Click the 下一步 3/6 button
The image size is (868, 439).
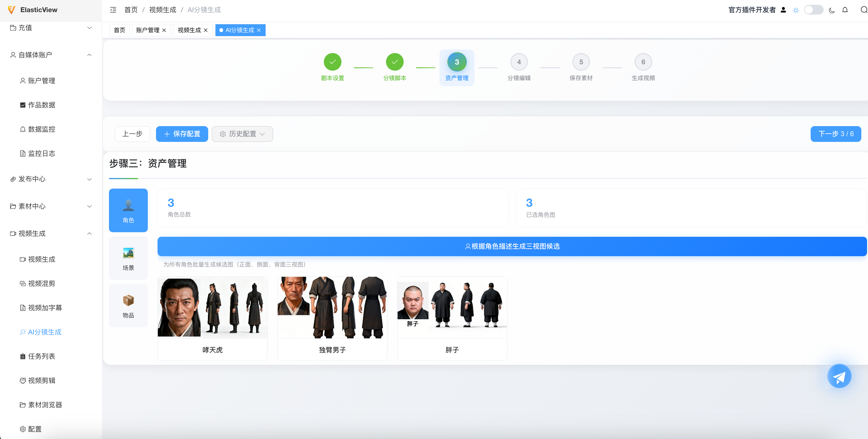836,134
